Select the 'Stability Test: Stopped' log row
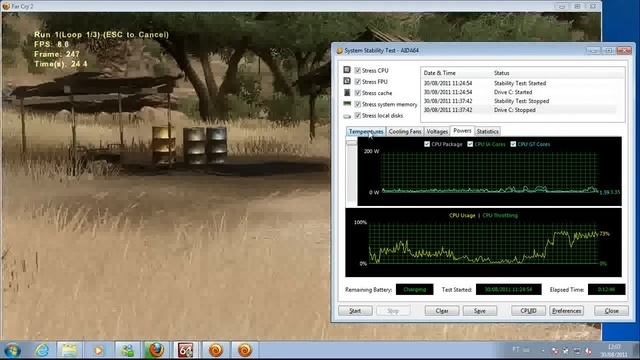The image size is (640, 360). pyautogui.click(x=519, y=101)
